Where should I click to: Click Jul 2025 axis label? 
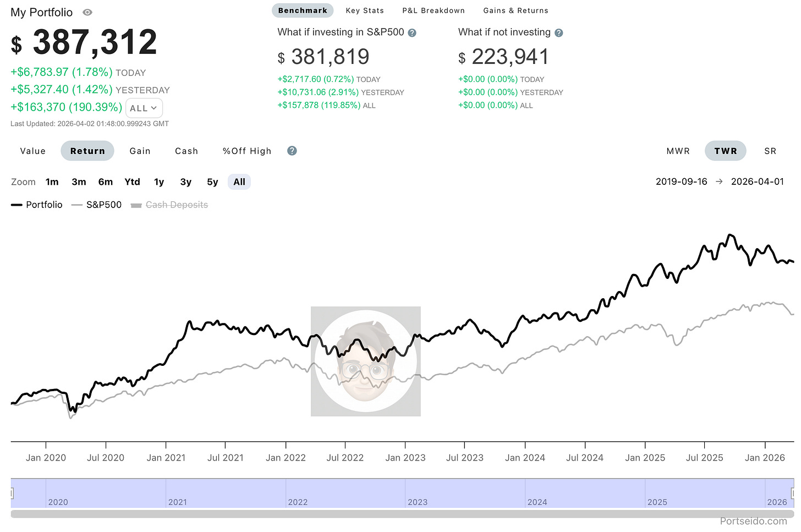[705, 458]
